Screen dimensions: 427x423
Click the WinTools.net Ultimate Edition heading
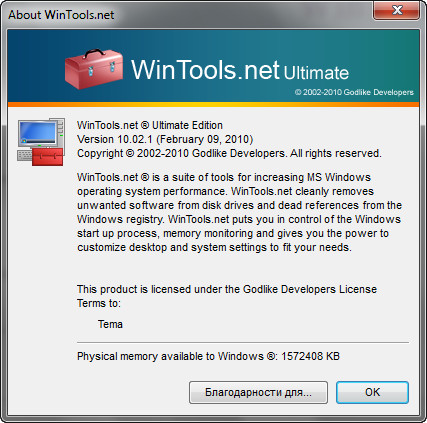click(x=150, y=125)
